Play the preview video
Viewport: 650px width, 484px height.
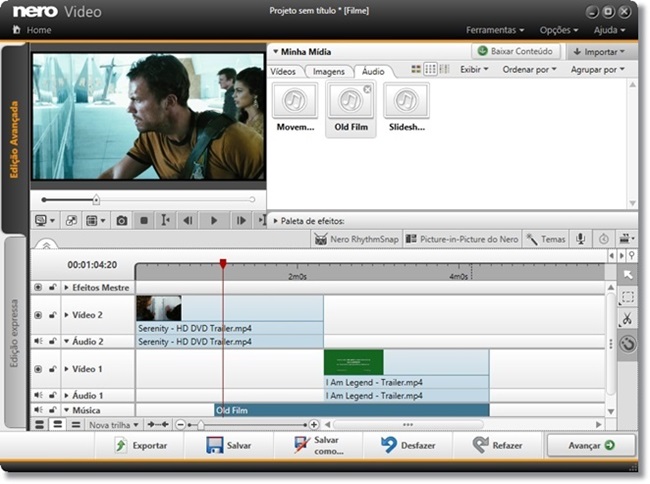(x=214, y=220)
